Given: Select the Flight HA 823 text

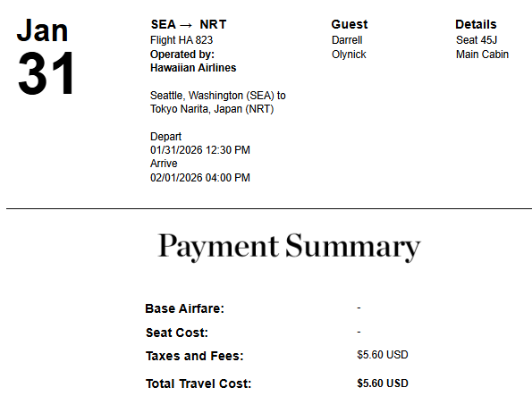Looking at the screenshot, I should [182, 40].
